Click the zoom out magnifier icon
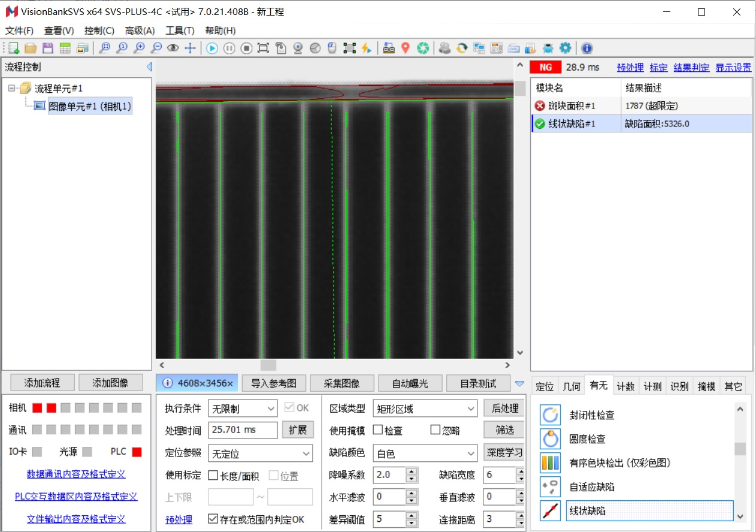This screenshot has width=756, height=532. point(156,49)
